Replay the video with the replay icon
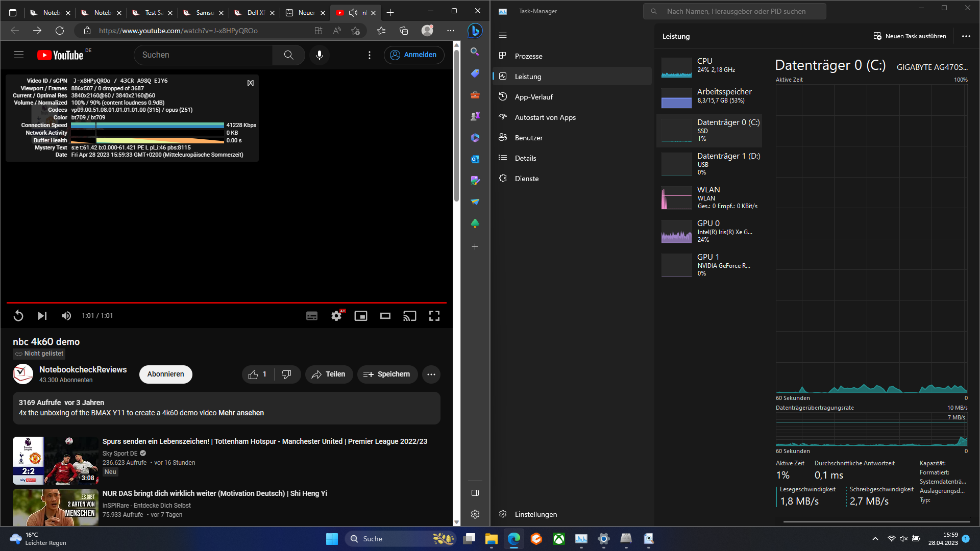 pyautogui.click(x=18, y=316)
